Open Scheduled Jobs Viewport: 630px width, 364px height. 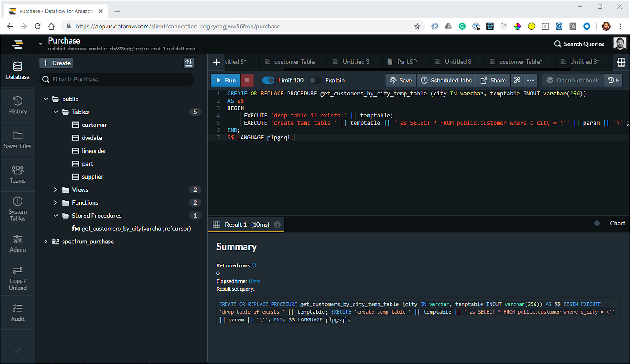(x=446, y=80)
